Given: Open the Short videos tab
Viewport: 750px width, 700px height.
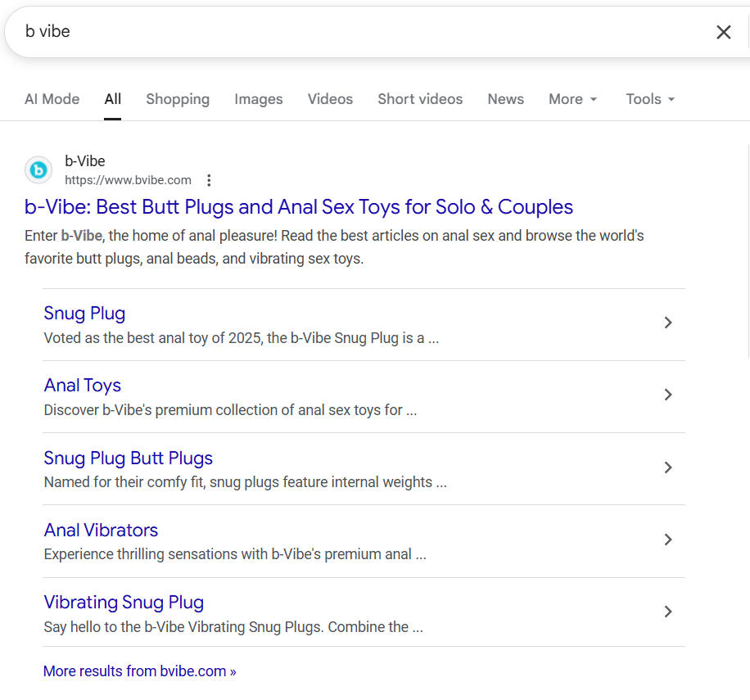Looking at the screenshot, I should click(420, 99).
